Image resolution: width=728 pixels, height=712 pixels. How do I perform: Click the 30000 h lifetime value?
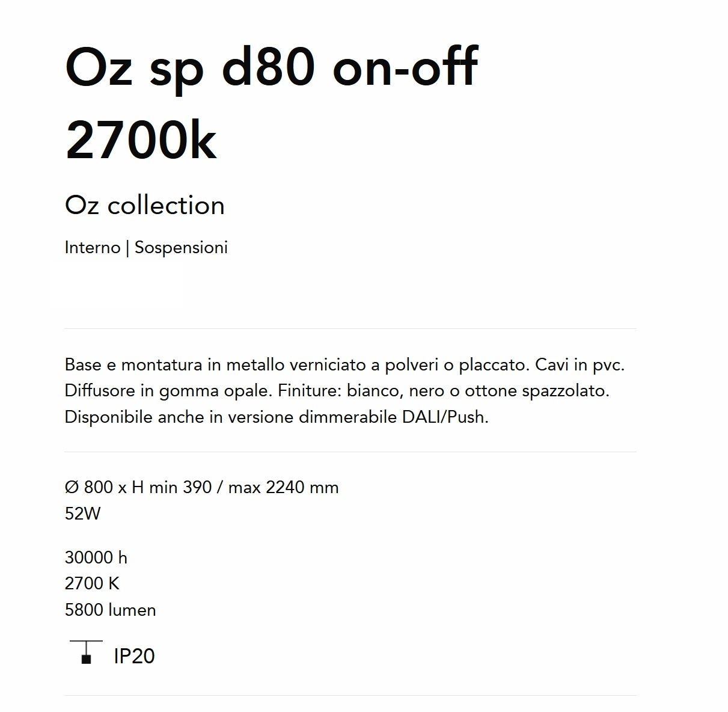pos(96,558)
